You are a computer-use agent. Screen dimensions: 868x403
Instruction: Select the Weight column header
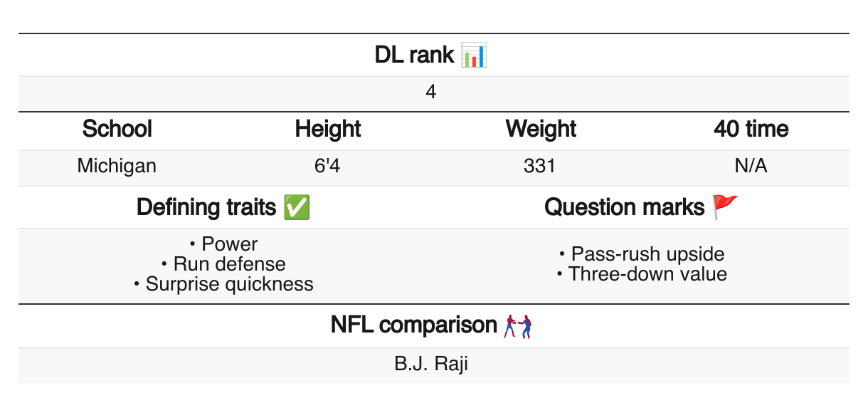click(541, 130)
